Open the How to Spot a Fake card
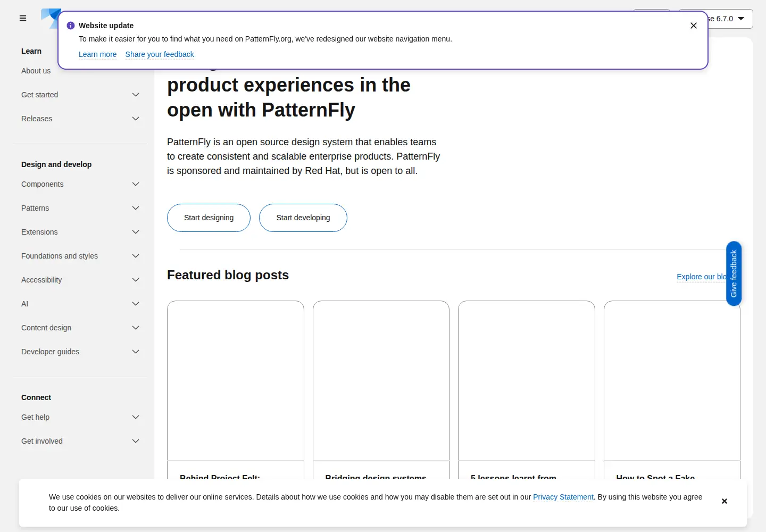The image size is (766, 532). pyautogui.click(x=672, y=389)
